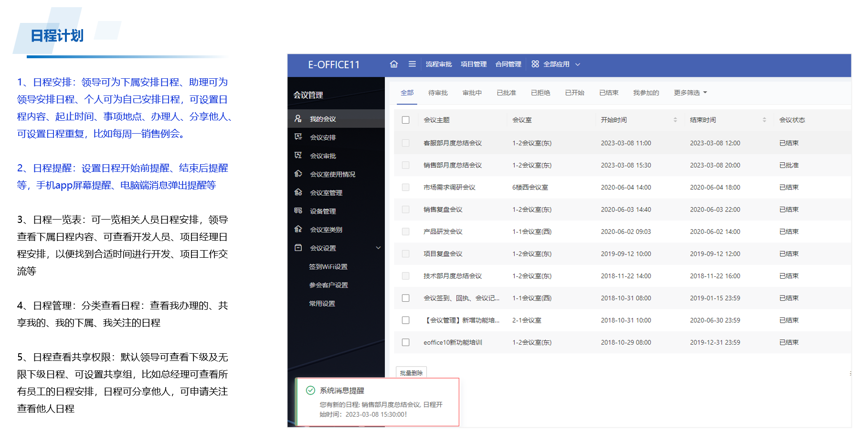This screenshot has height=432, width=868.
Task: Switch to the 已结束 tab
Action: (x=609, y=93)
